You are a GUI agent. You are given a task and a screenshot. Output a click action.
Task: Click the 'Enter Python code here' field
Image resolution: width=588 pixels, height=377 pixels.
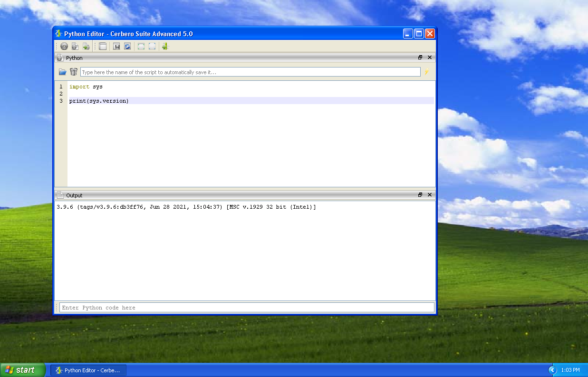pyautogui.click(x=247, y=308)
